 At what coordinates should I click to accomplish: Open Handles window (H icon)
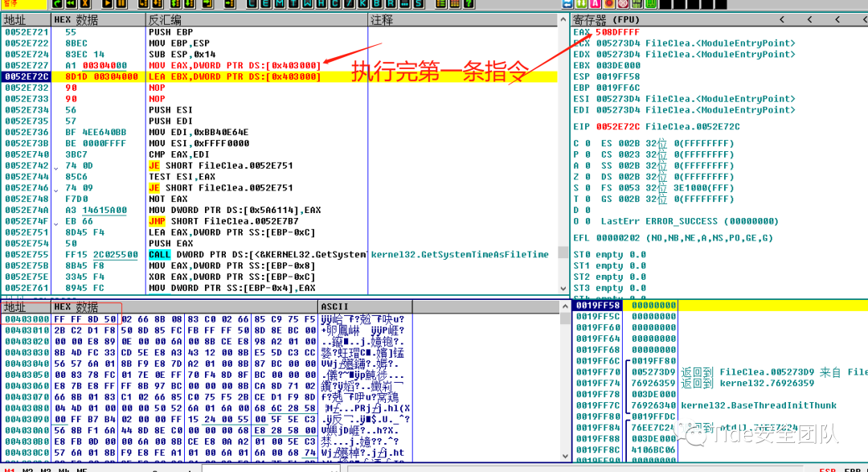coord(321,4)
